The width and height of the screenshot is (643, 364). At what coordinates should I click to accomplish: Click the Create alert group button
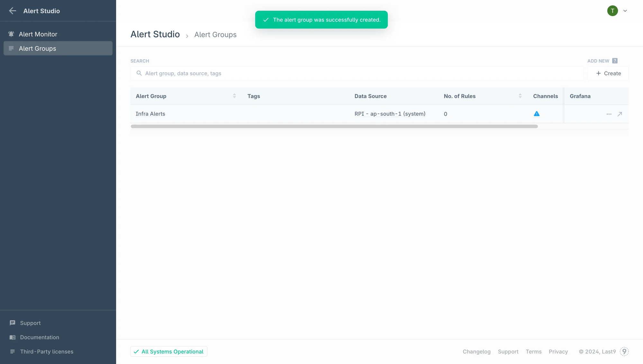[608, 73]
